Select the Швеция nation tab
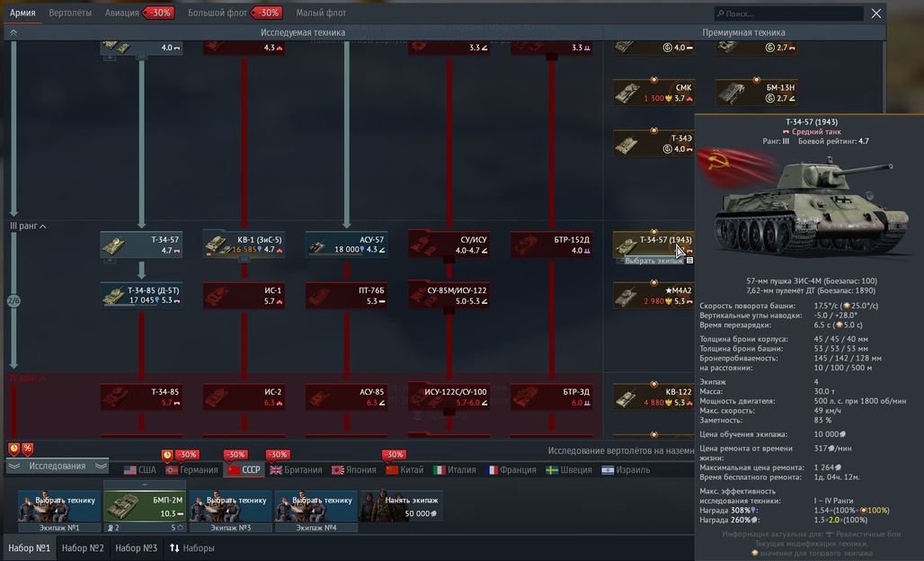This screenshot has height=561, width=924. pos(569,469)
